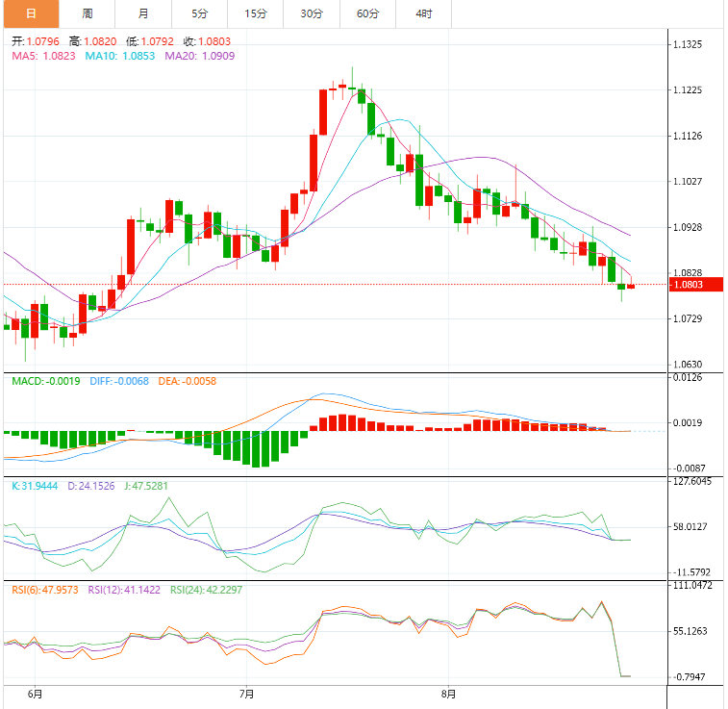Switch to the 日 (daily) chart tab
Viewport: 728px width, 709px height.
[30, 13]
